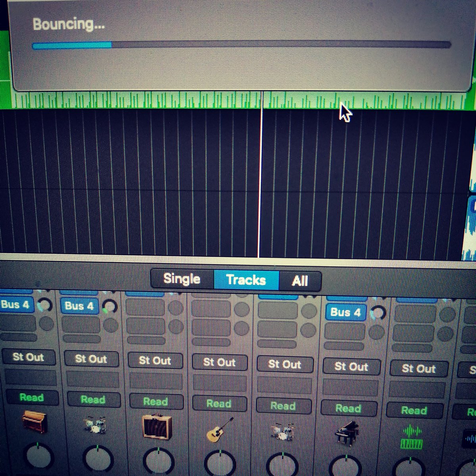
Task: Open St Out output menu on Bus 4 drum kit strip
Action: click(x=91, y=359)
